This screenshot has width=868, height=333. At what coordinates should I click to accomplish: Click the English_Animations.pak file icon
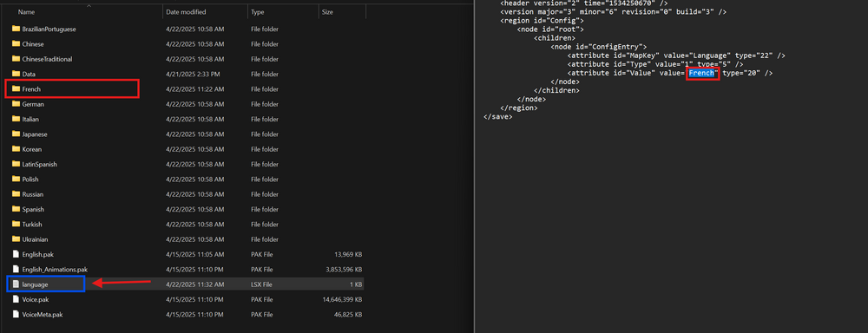16,269
